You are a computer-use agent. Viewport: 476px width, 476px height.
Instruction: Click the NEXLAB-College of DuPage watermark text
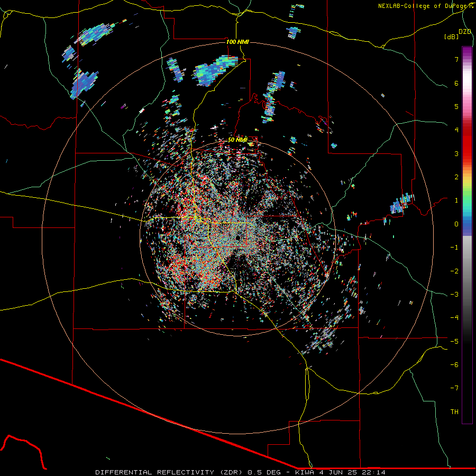pyautogui.click(x=425, y=6)
